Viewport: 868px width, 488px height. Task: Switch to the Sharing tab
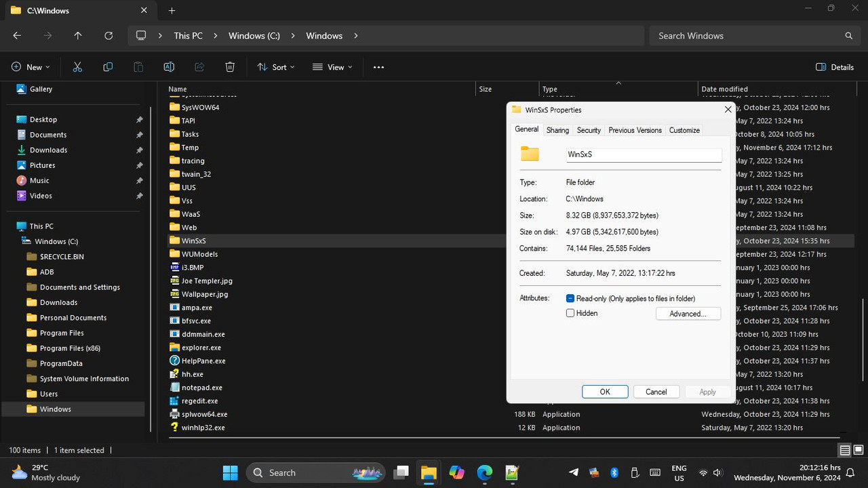(x=557, y=130)
